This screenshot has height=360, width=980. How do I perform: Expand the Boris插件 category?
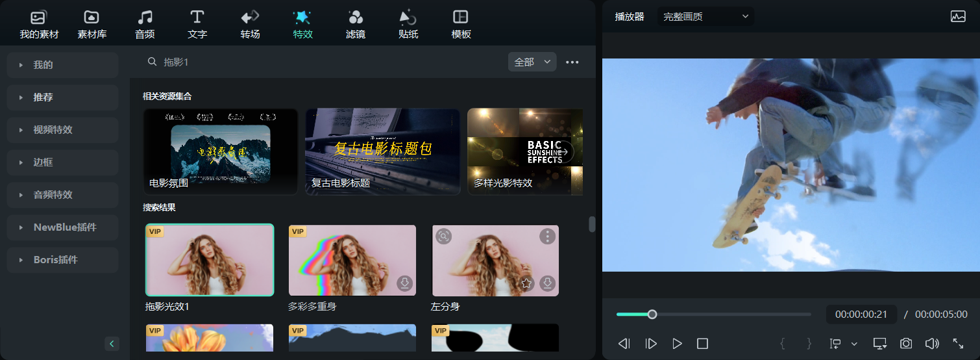[x=62, y=260]
